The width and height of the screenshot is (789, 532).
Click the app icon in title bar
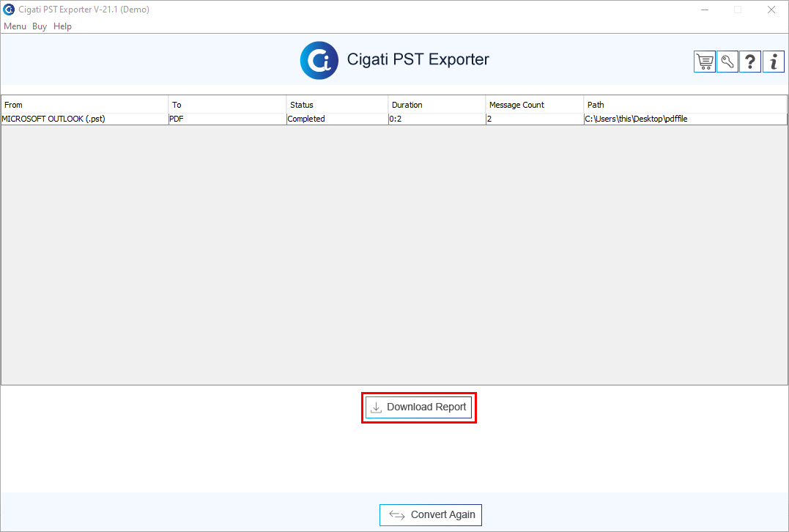[9, 9]
